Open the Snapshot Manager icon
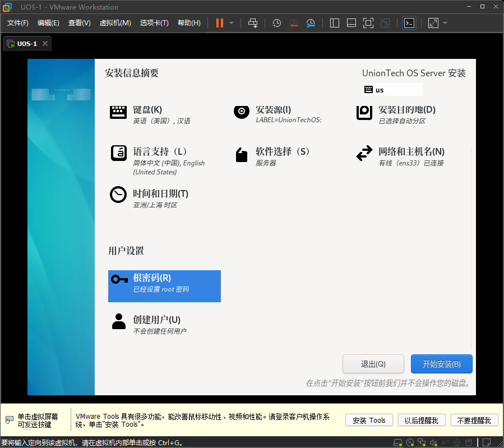Screen dimensions: 504x448 (310, 23)
